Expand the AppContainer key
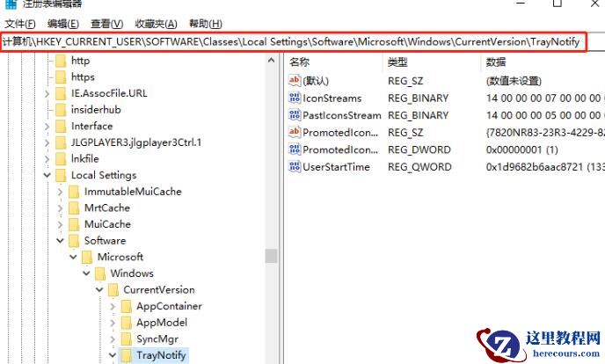The height and width of the screenshot is (364, 605). click(113, 307)
